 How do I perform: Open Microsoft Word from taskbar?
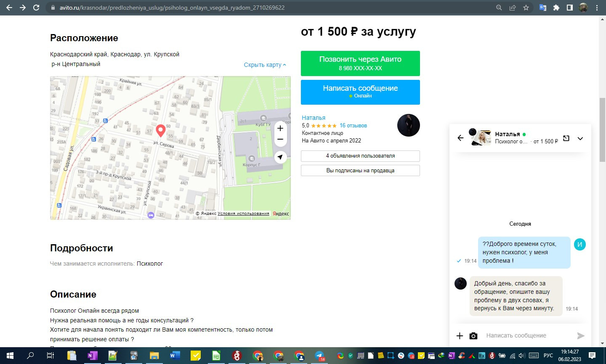click(x=175, y=356)
